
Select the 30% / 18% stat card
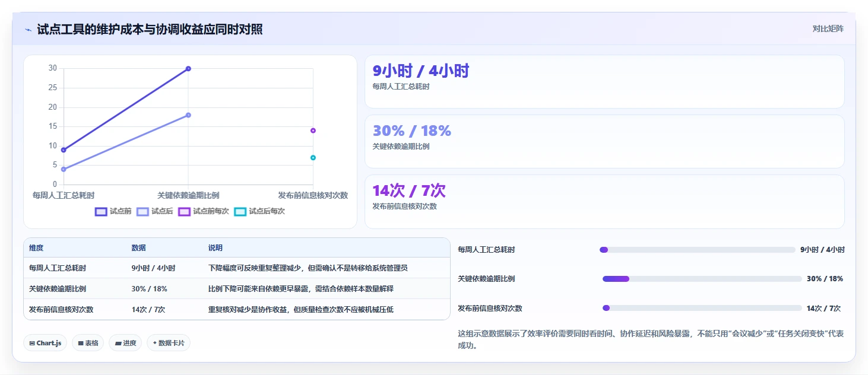point(604,142)
